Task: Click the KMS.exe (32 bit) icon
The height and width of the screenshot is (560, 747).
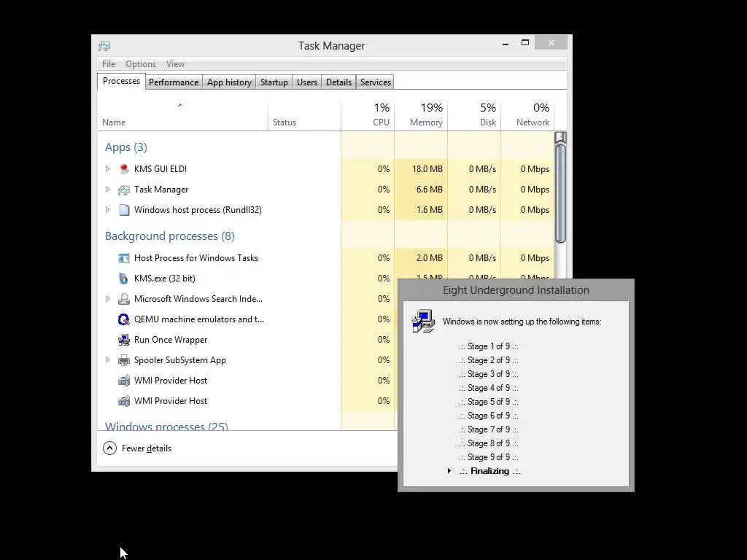Action: [x=124, y=279]
